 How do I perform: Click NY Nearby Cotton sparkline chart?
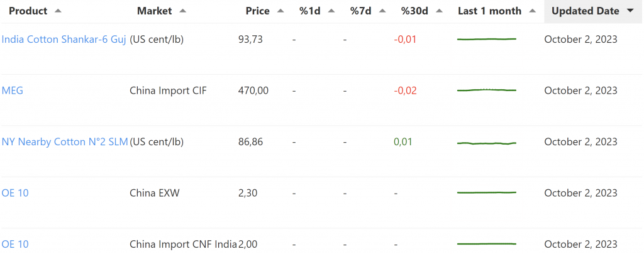486,143
